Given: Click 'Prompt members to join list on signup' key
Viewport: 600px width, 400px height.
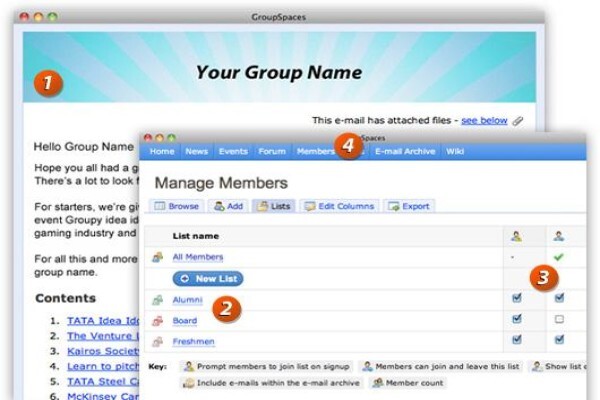Looking at the screenshot, I should click(266, 367).
